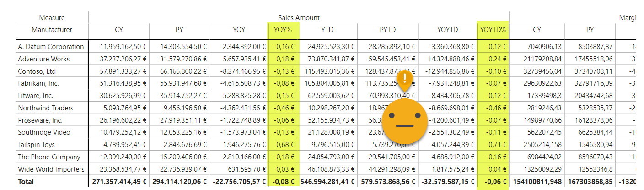
Task: Select the YOYTD column header
Action: click(447, 30)
